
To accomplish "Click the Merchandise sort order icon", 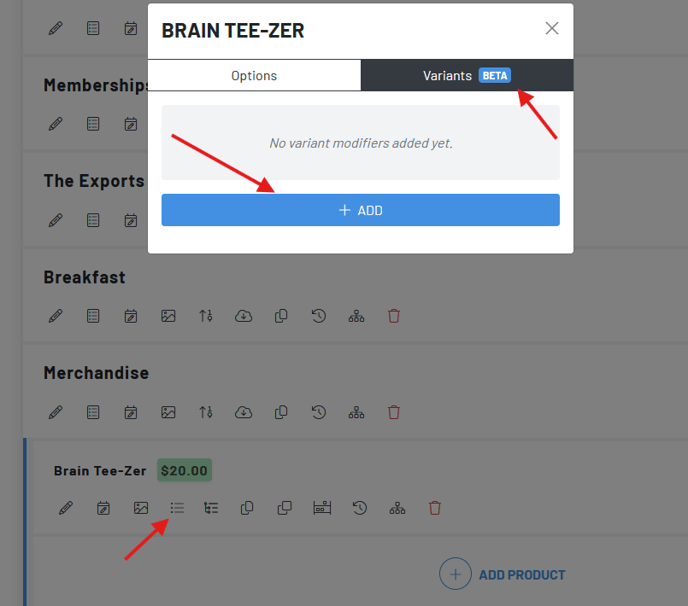I will (206, 412).
